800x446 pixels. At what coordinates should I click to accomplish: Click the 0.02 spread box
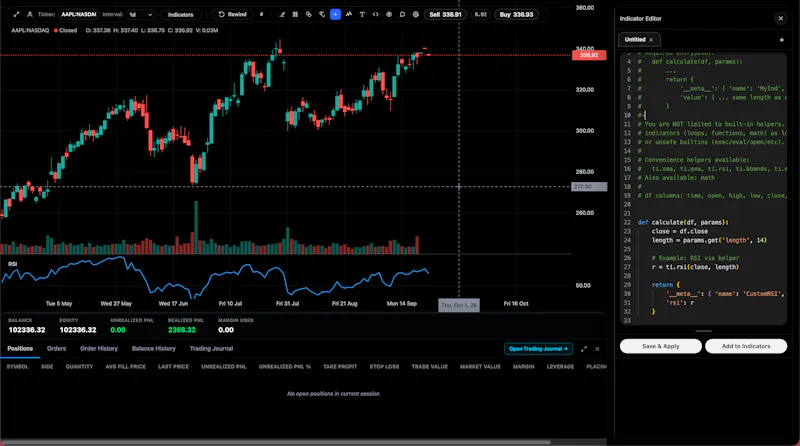[481, 14]
